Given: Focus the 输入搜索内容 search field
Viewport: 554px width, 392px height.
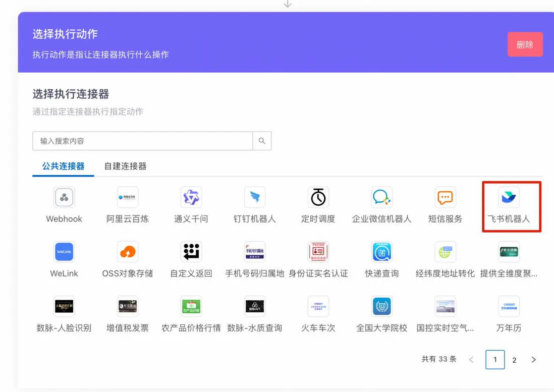Looking at the screenshot, I should (142, 141).
